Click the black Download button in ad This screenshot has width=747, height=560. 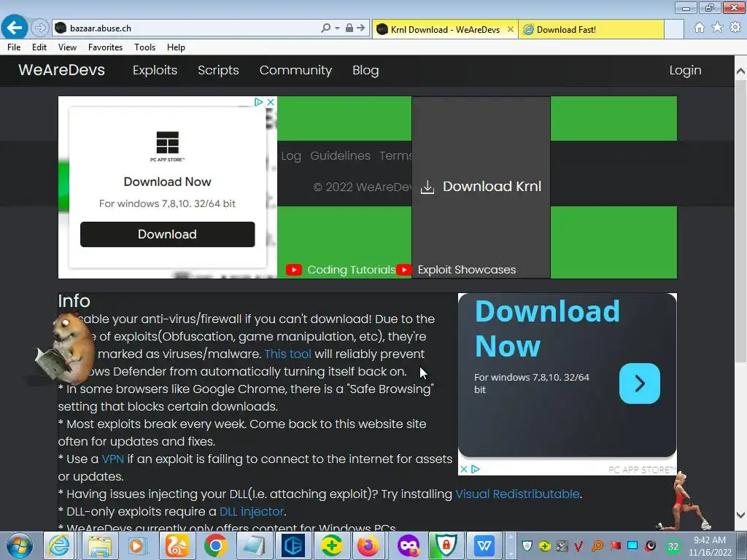(167, 234)
